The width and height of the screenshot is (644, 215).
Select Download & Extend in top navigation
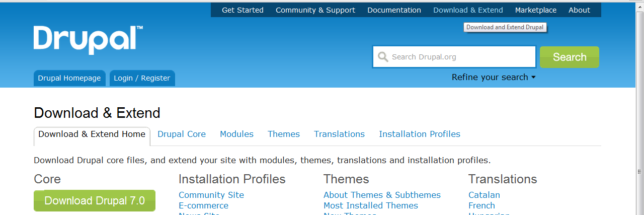pos(468,10)
